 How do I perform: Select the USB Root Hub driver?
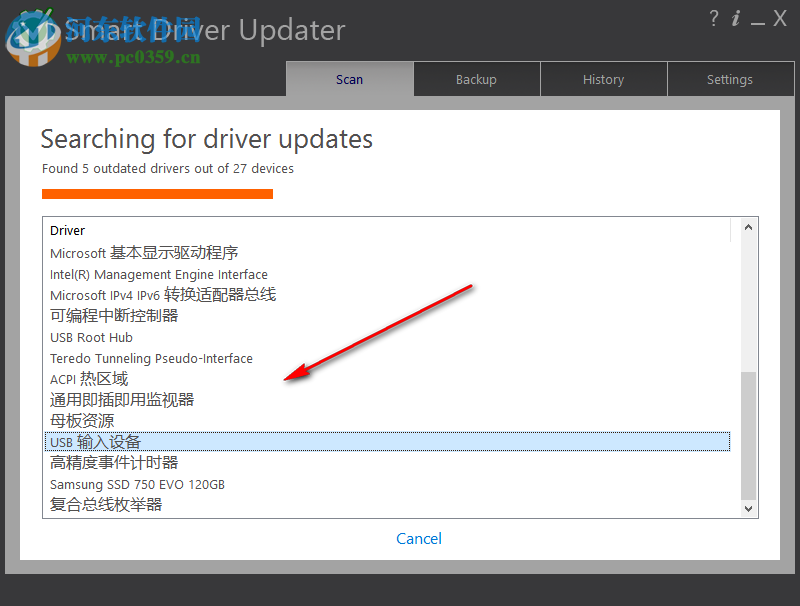pos(91,337)
